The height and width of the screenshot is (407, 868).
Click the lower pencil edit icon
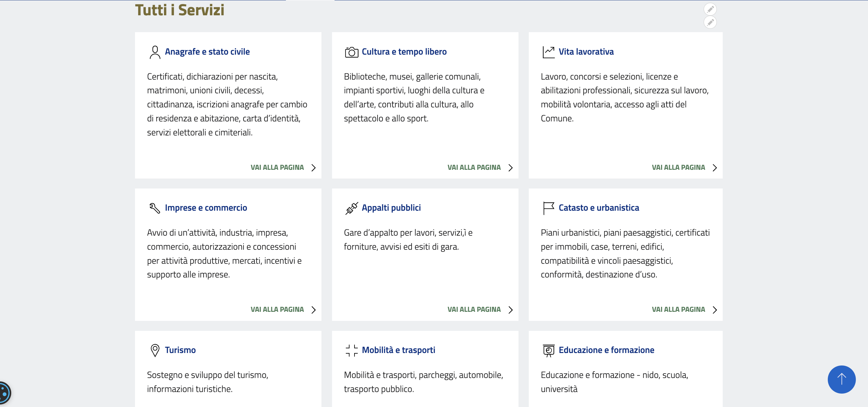click(x=710, y=22)
